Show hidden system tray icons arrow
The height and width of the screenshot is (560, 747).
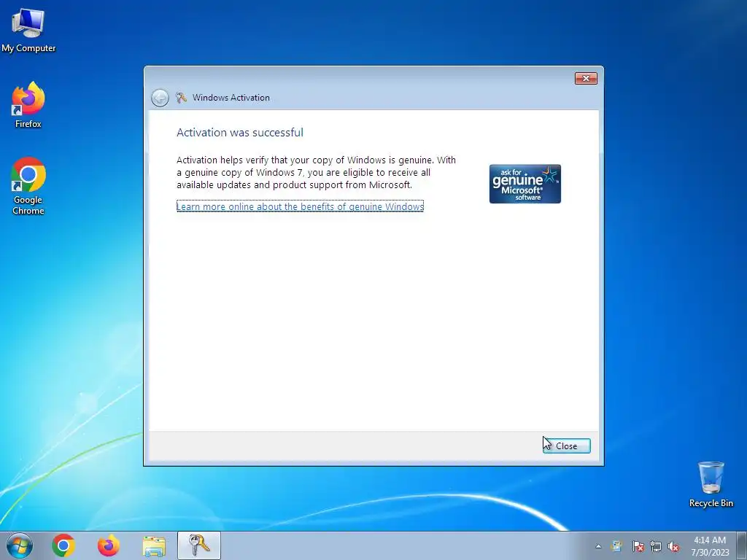(598, 546)
